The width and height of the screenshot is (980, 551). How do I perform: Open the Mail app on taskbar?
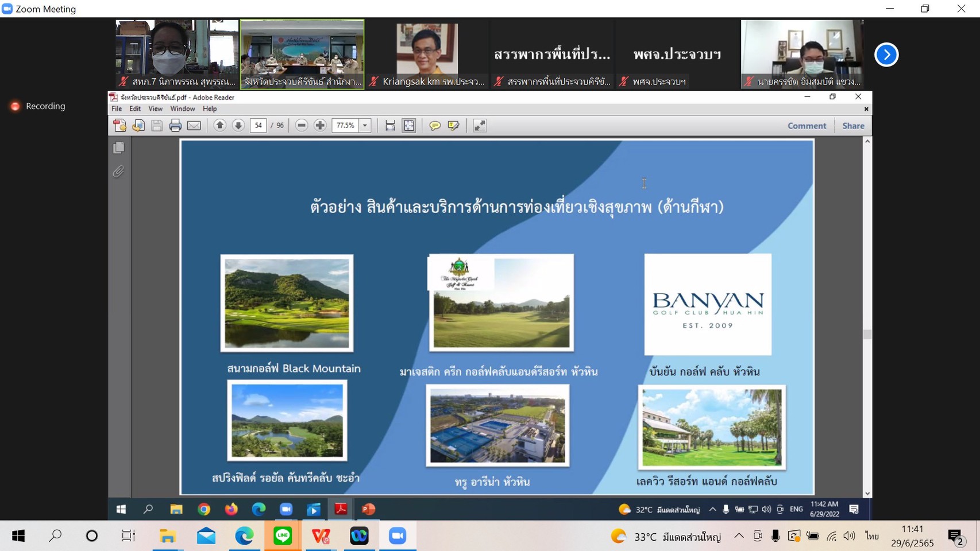(x=206, y=536)
